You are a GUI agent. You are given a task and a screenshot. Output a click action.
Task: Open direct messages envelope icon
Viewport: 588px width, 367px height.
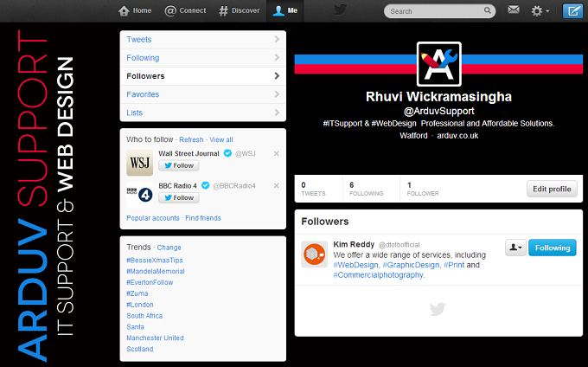pos(514,10)
